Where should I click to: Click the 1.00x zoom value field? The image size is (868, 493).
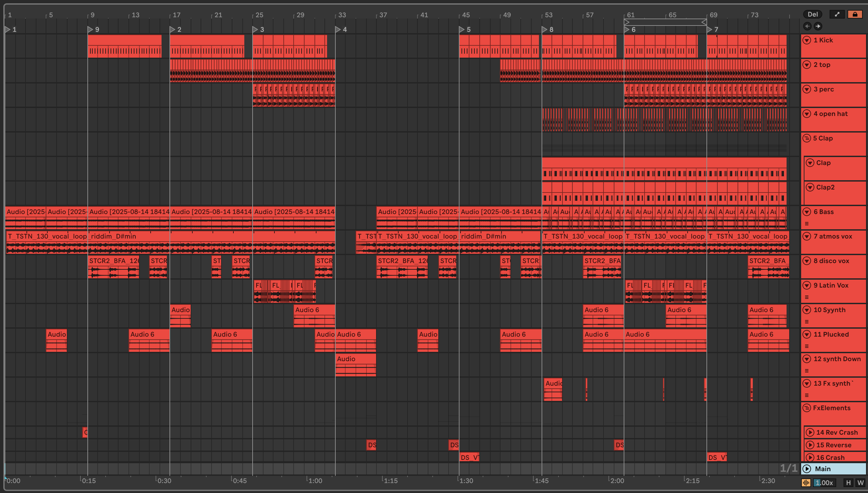pos(824,482)
